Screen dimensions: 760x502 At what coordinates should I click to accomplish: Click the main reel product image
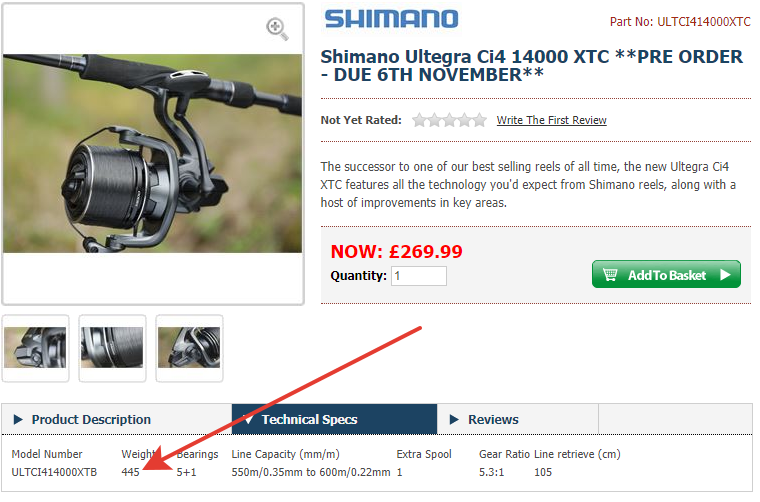click(154, 155)
